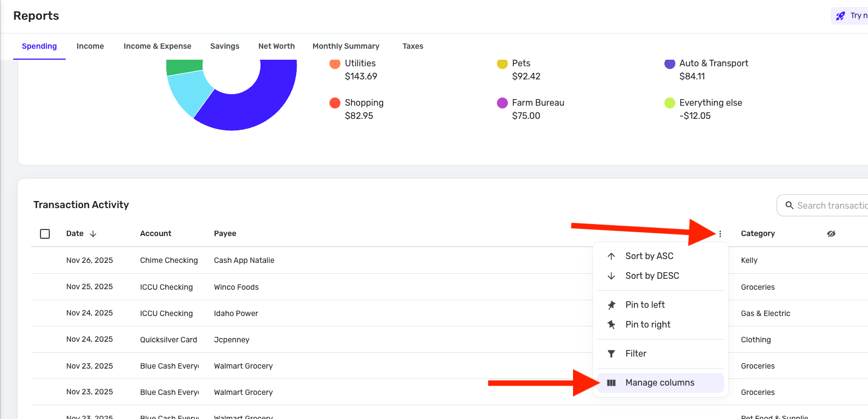This screenshot has width=868, height=419.
Task: Click the Payee column header
Action: pos(225,234)
